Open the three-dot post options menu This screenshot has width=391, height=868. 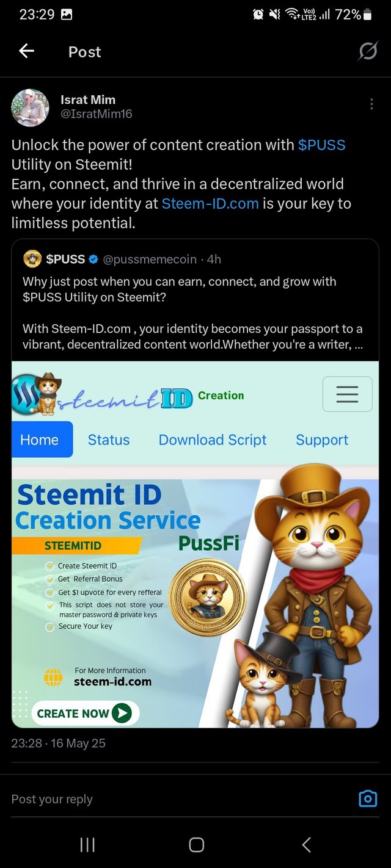coord(371,104)
